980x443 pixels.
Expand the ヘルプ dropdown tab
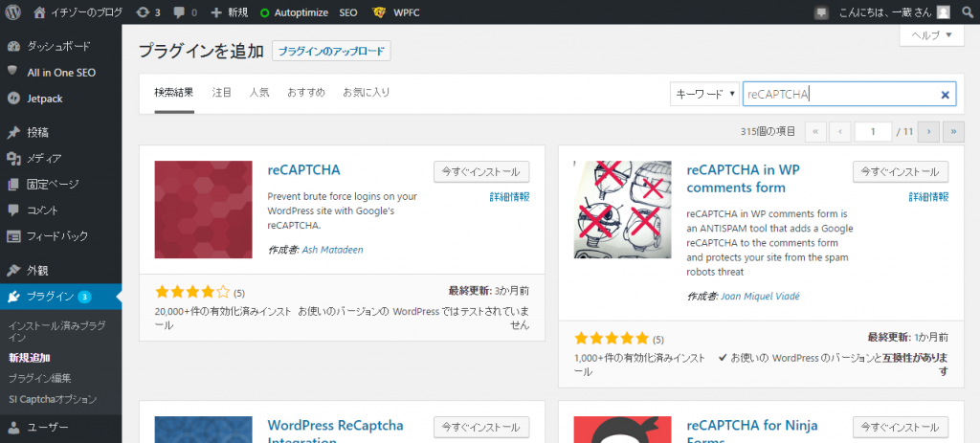tap(932, 35)
